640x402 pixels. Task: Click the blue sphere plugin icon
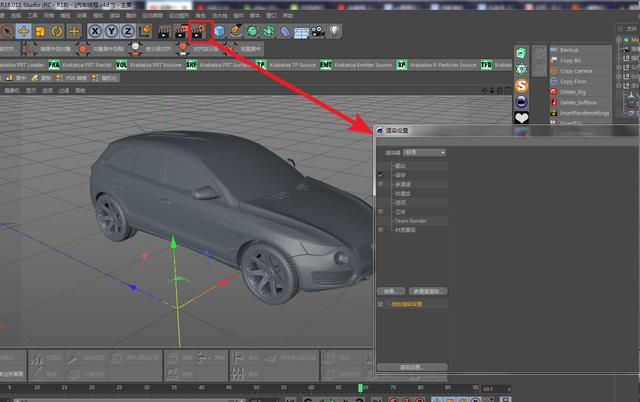pos(522,102)
